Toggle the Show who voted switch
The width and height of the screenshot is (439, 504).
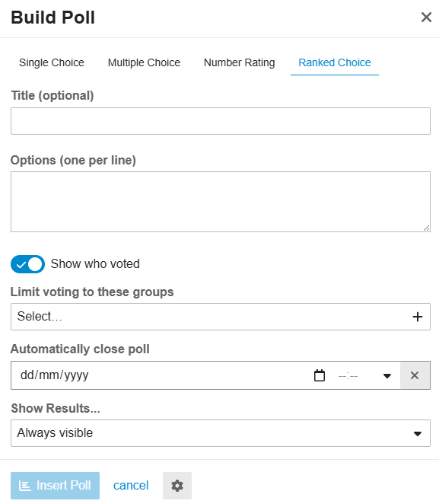[x=27, y=264]
